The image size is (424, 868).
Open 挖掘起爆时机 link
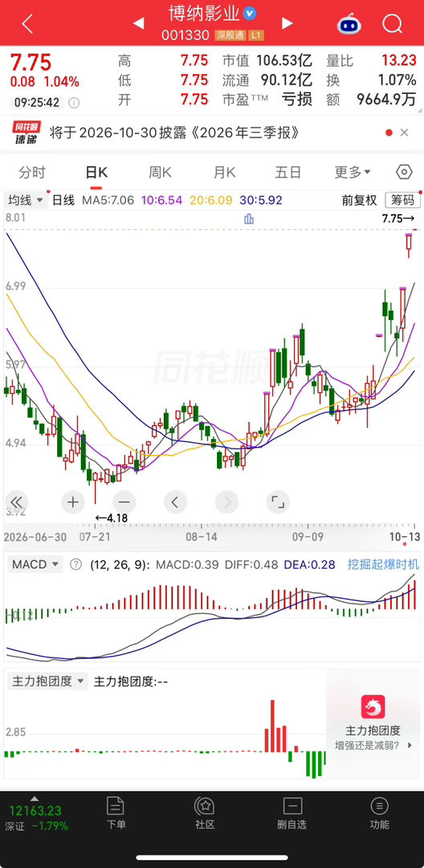tap(383, 565)
